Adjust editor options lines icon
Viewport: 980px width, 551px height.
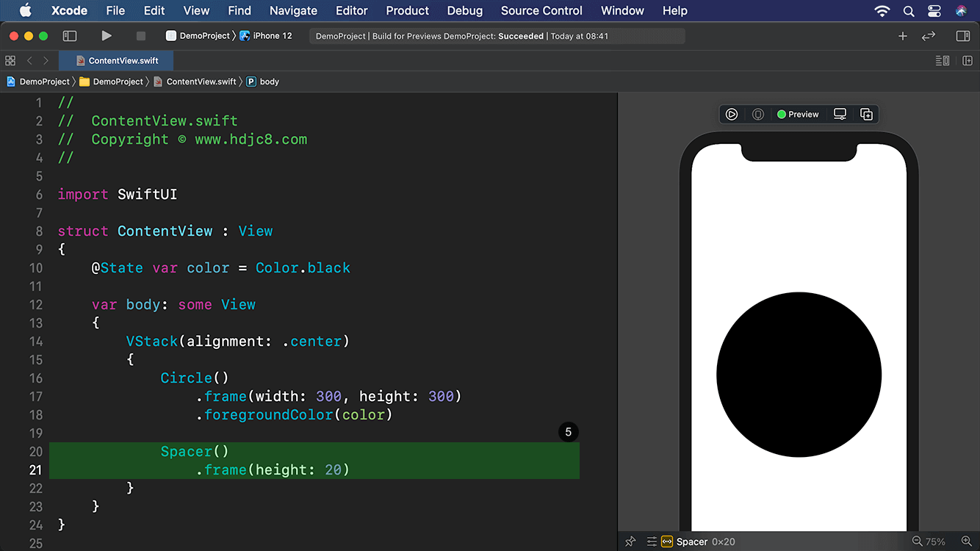(943, 60)
